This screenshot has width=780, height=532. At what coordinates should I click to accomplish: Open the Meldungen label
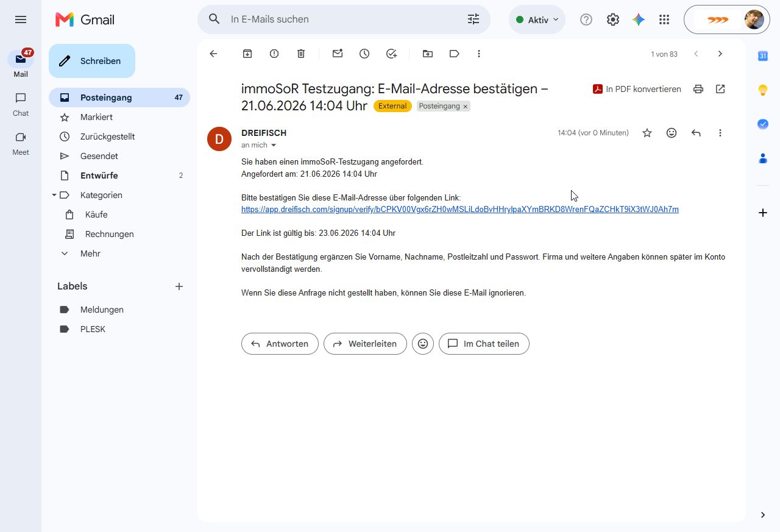(x=119, y=310)
